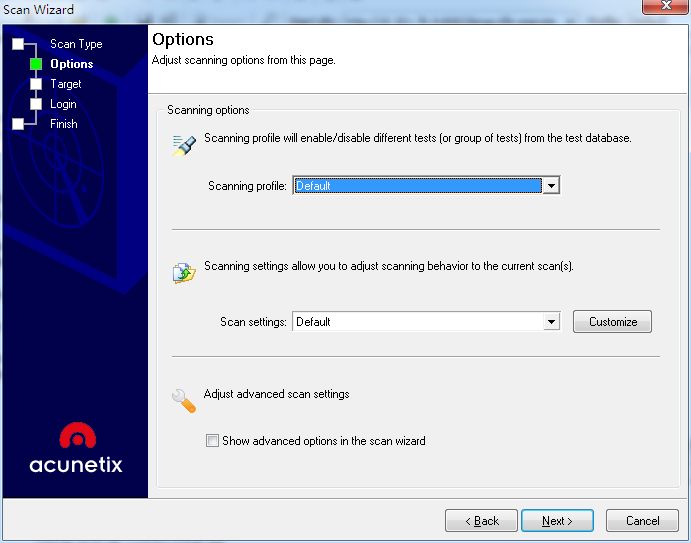Close the Scan Wizard window
This screenshot has width=691, height=543.
point(666,6)
